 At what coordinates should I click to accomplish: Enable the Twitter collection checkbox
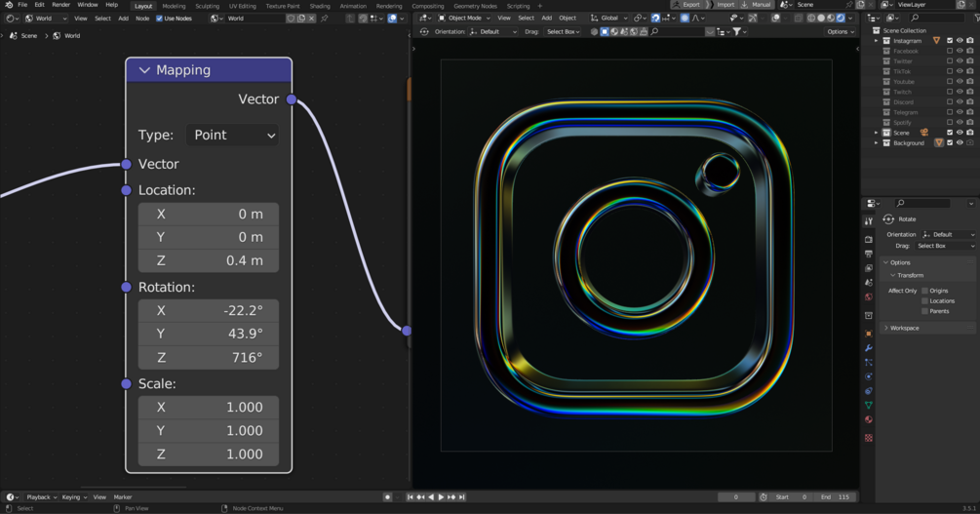pos(950,61)
